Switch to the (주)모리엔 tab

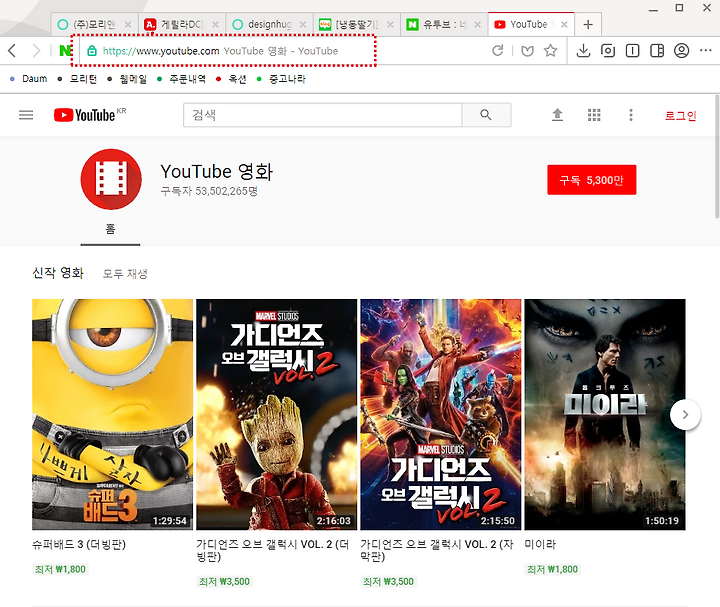click(x=94, y=24)
